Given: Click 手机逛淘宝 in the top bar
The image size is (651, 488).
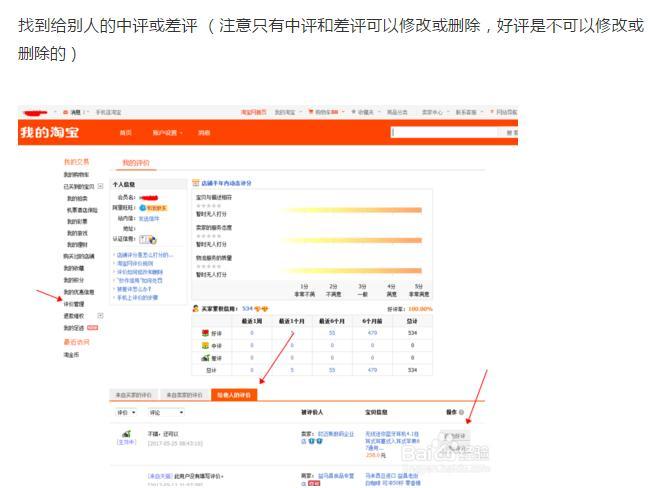Looking at the screenshot, I should [108, 112].
